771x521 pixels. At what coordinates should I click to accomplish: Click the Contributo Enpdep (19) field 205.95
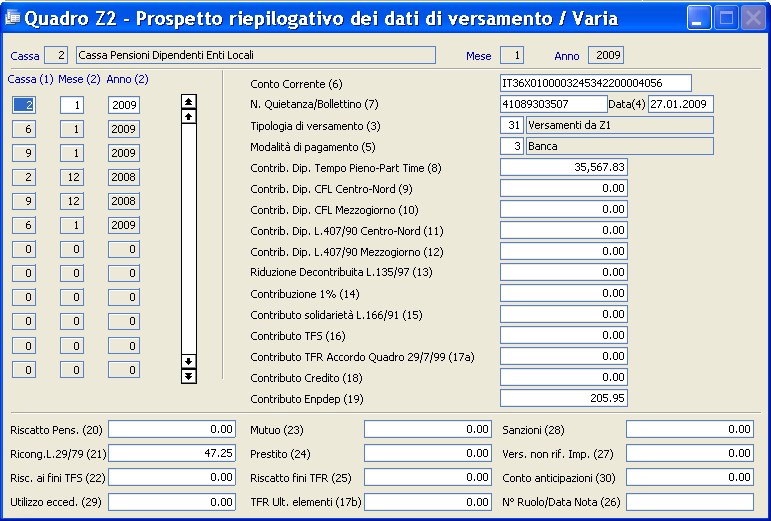[563, 398]
